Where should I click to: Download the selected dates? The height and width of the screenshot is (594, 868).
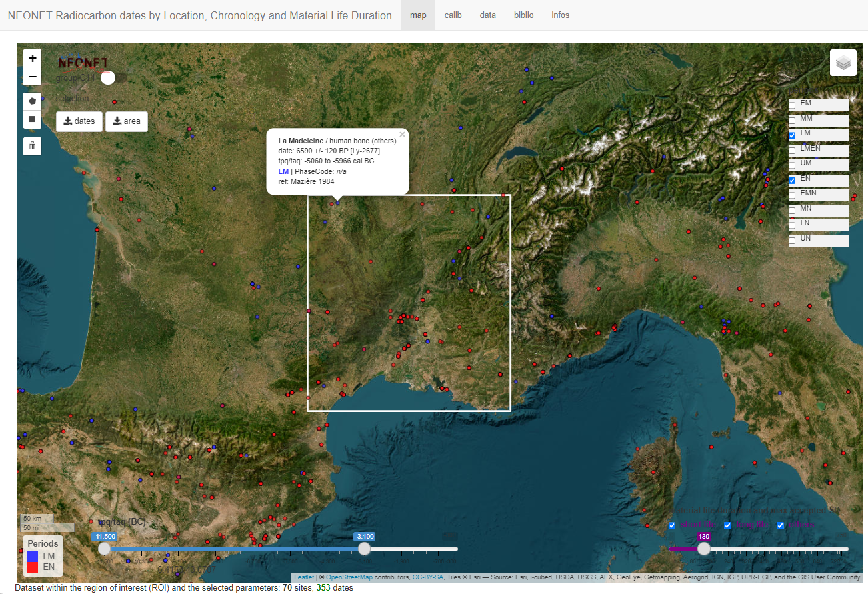coord(79,121)
